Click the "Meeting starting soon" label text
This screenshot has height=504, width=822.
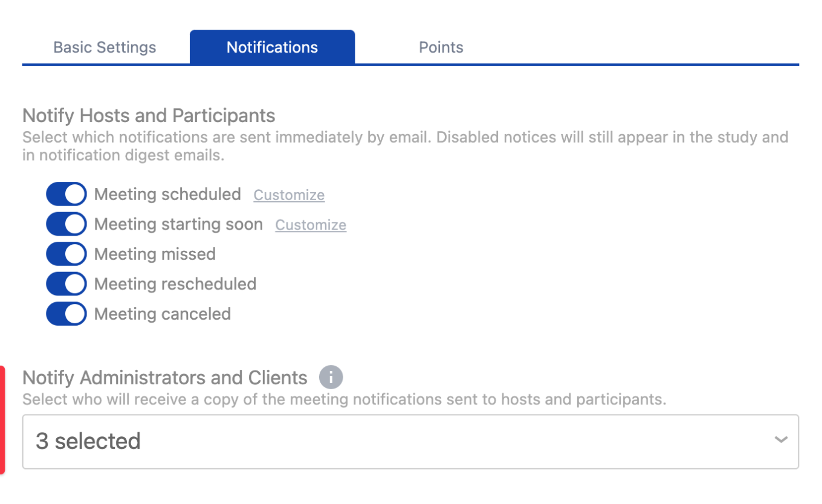click(178, 224)
